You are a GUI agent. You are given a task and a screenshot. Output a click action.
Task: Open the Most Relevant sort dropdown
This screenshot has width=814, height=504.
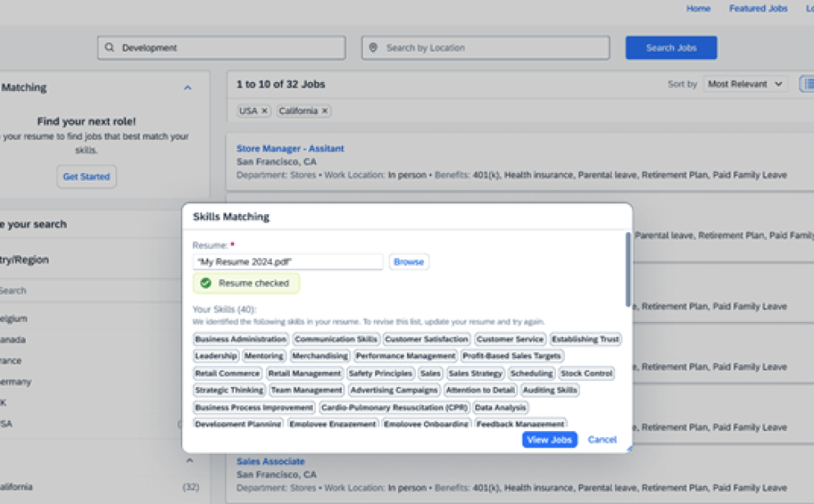(x=746, y=84)
